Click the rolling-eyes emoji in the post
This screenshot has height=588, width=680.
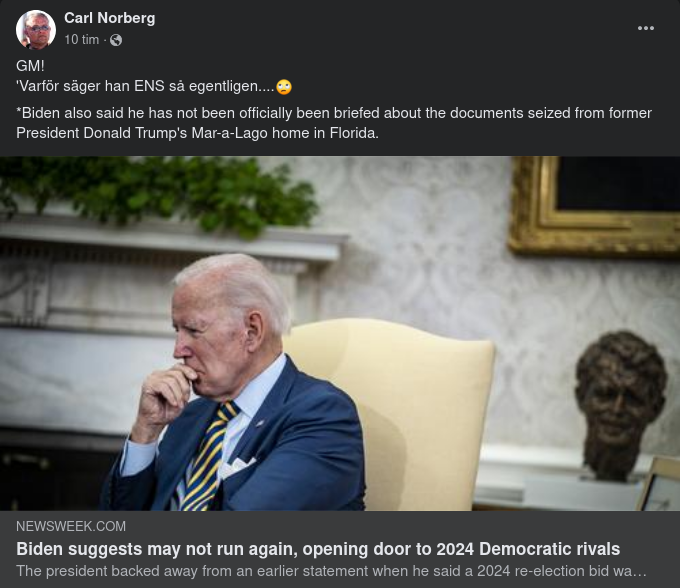(284, 87)
